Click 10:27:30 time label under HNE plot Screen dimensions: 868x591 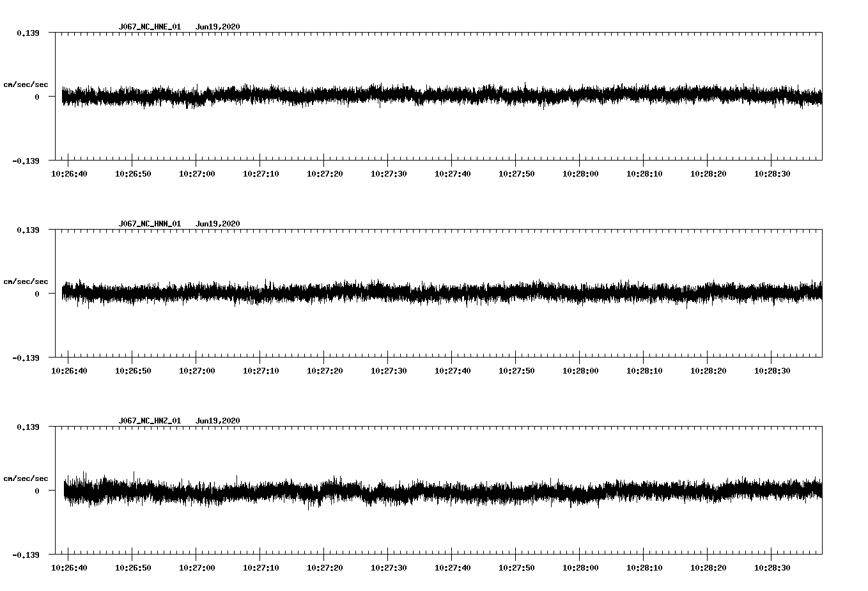coord(389,174)
